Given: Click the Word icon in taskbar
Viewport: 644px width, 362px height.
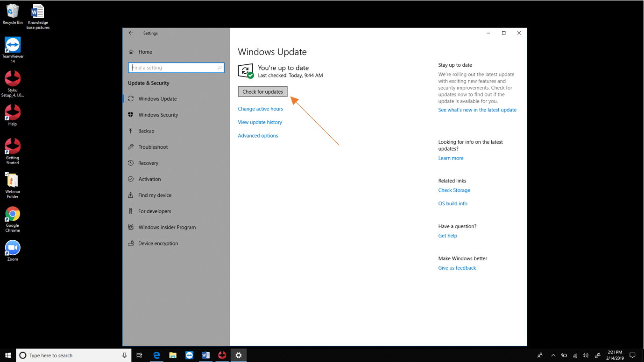Looking at the screenshot, I should coord(205,355).
